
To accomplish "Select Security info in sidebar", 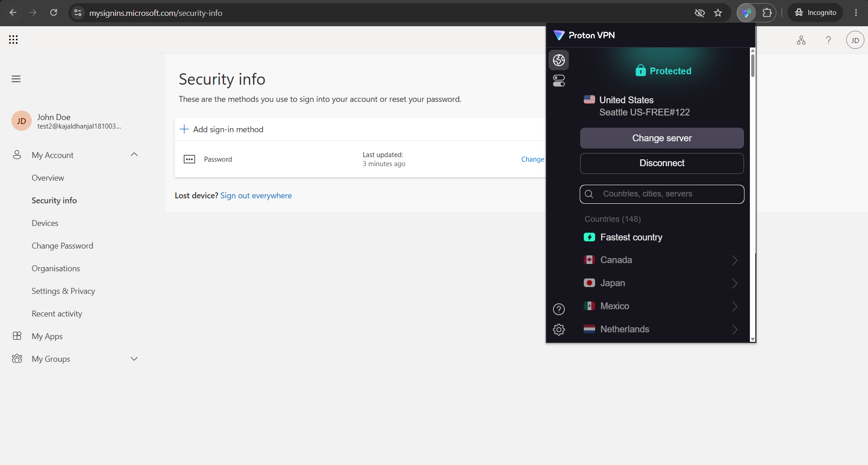I will coord(54,201).
